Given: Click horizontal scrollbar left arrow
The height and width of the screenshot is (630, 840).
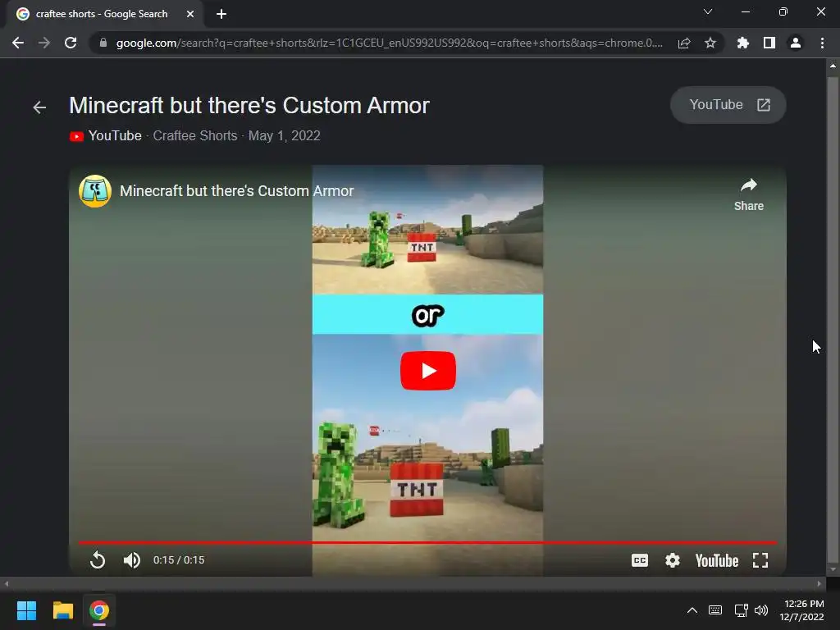Looking at the screenshot, I should [x=7, y=584].
